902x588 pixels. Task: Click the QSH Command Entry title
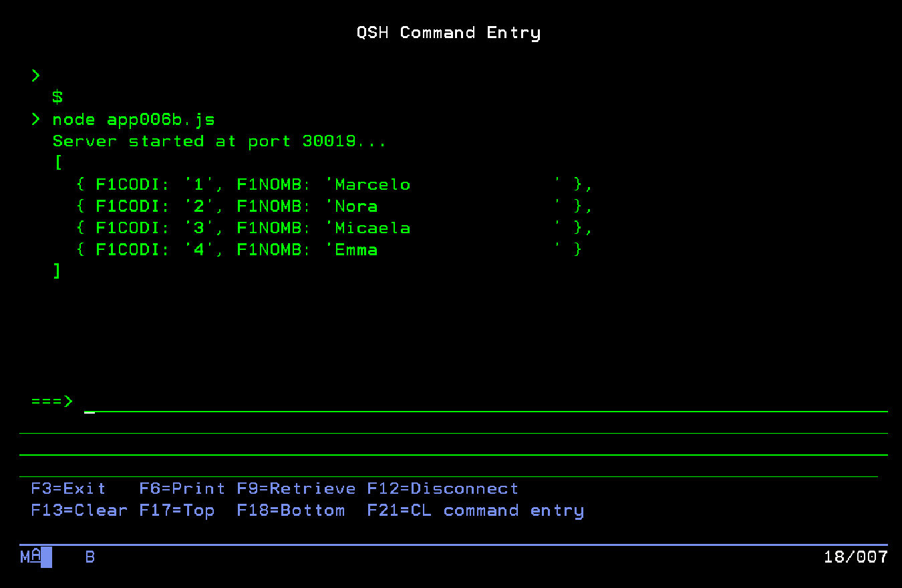tap(449, 32)
